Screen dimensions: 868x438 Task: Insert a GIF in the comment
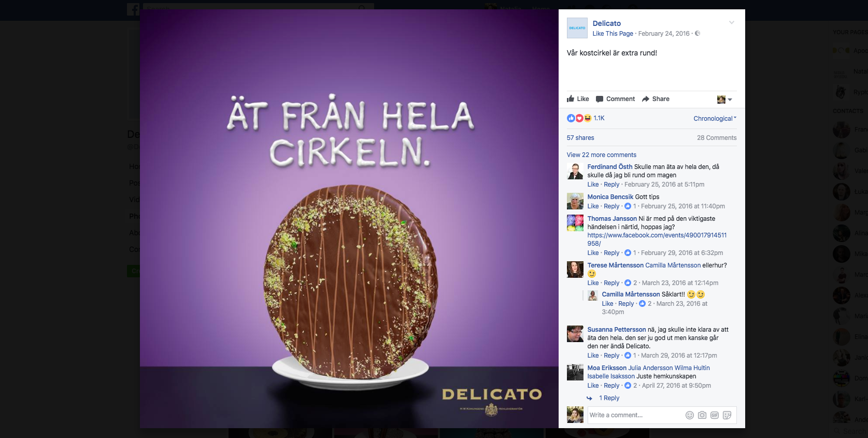click(715, 415)
